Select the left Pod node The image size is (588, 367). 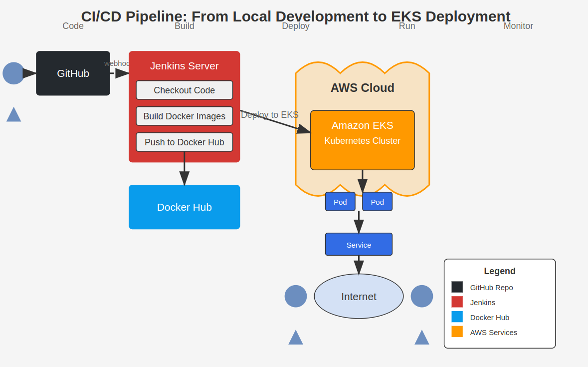coord(340,201)
